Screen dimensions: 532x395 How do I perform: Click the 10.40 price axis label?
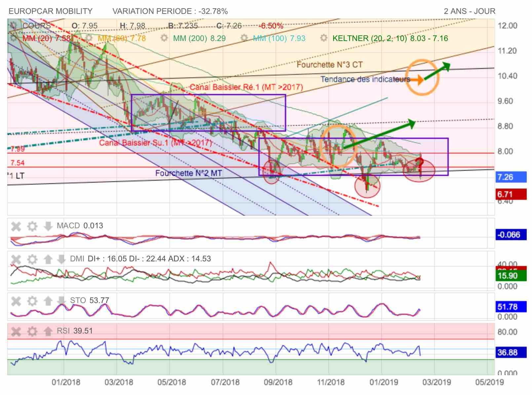pos(508,76)
